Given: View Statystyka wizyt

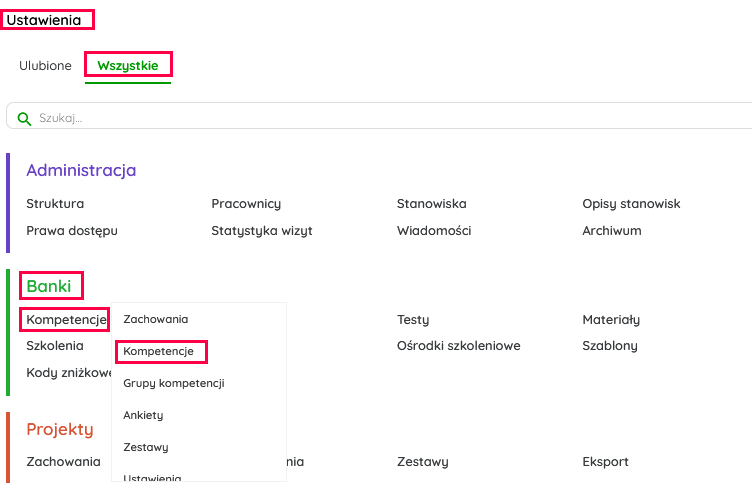Looking at the screenshot, I should 262,231.
